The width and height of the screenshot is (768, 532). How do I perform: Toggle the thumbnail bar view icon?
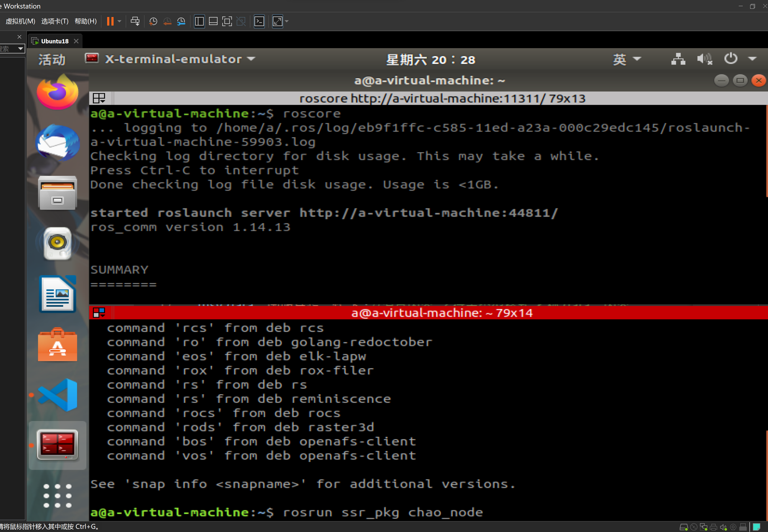(213, 21)
